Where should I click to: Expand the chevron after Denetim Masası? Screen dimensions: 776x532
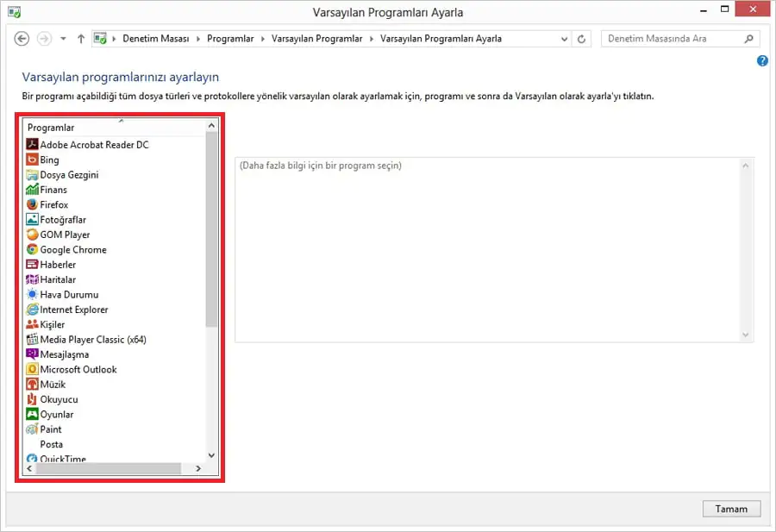pos(198,39)
